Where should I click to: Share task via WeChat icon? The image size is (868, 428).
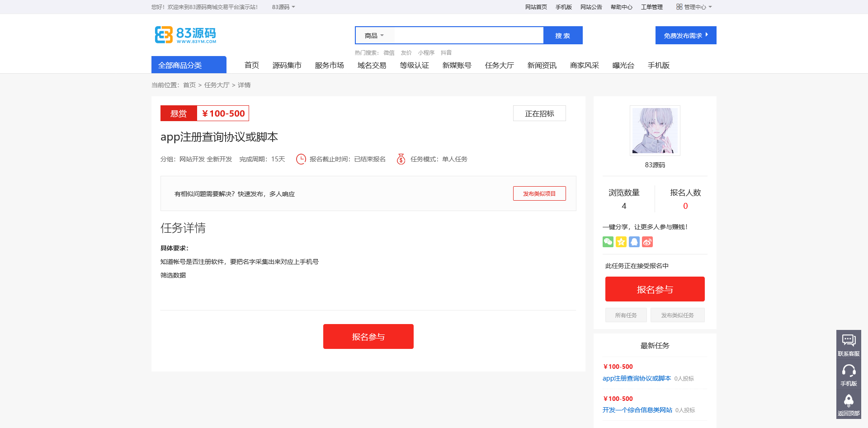608,242
